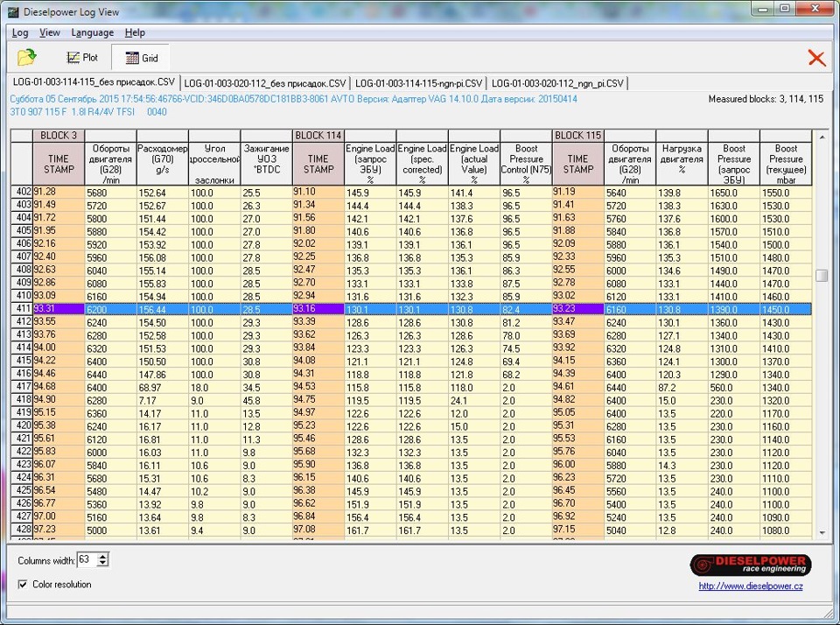Screen dimensions: 840x625
Task: Click the open log file folder icon
Action: coord(27,58)
